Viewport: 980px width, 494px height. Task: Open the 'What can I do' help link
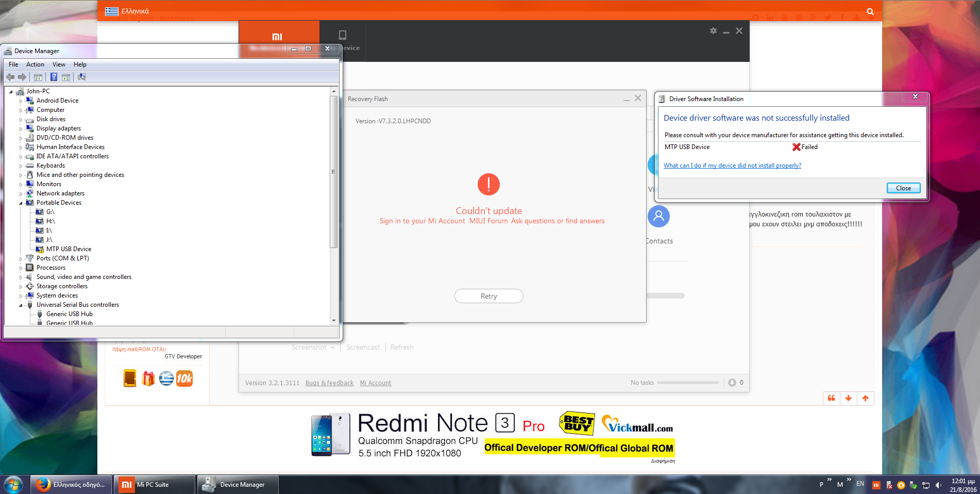tap(732, 166)
